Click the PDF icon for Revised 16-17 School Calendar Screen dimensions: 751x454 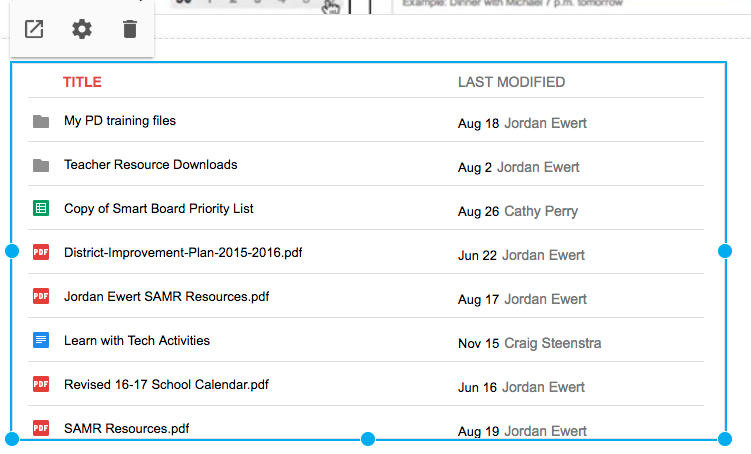pyautogui.click(x=41, y=384)
